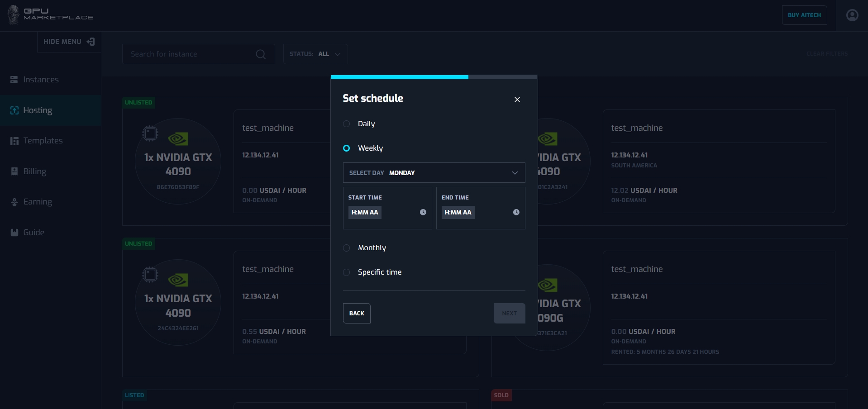Click the Billing sidebar icon
Viewport: 868px width, 409px height.
(x=14, y=171)
